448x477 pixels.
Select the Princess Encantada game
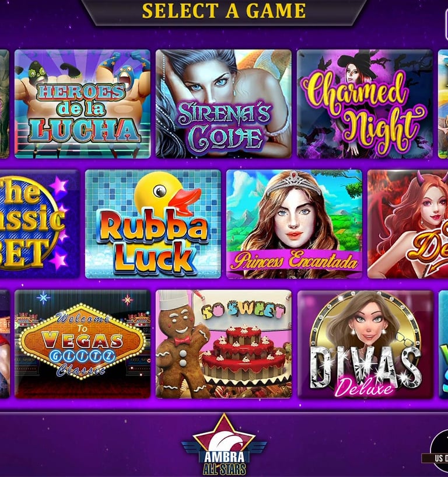coord(294,224)
